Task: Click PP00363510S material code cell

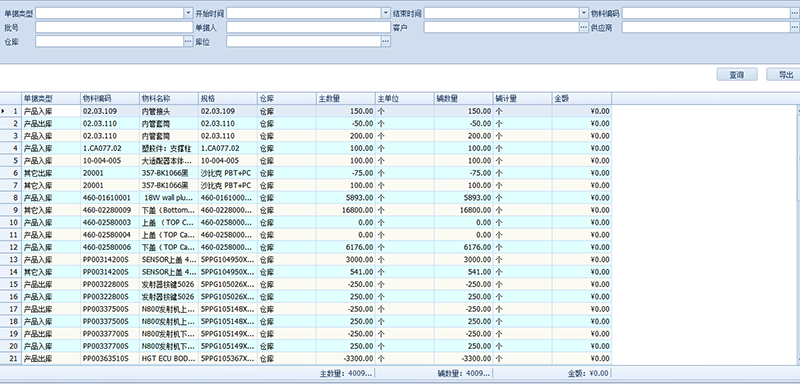Action: click(110, 359)
